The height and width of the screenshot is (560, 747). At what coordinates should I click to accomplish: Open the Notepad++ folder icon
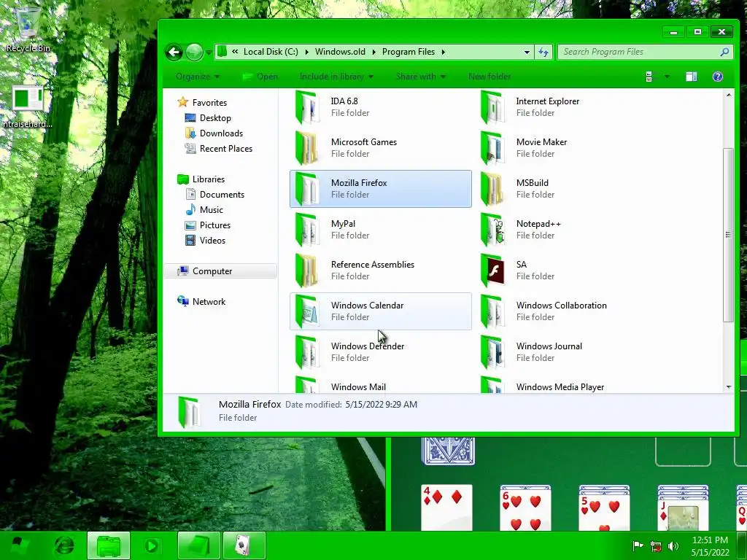click(492, 230)
